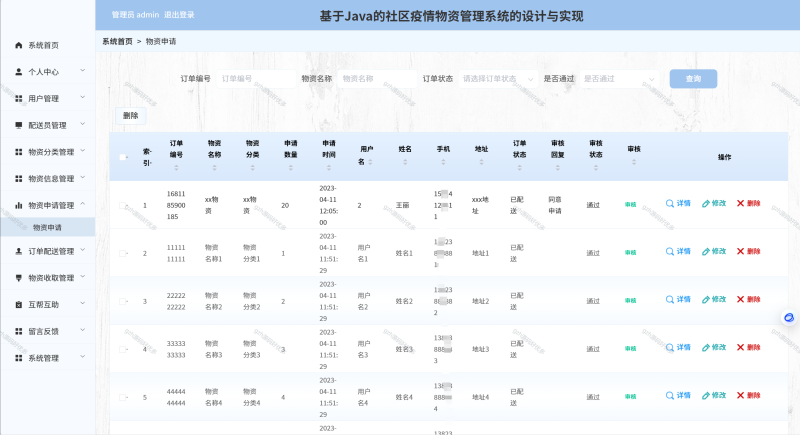This screenshot has width=800, height=435.
Task: Click green 审核 link in row 王丽
Action: tap(631, 204)
